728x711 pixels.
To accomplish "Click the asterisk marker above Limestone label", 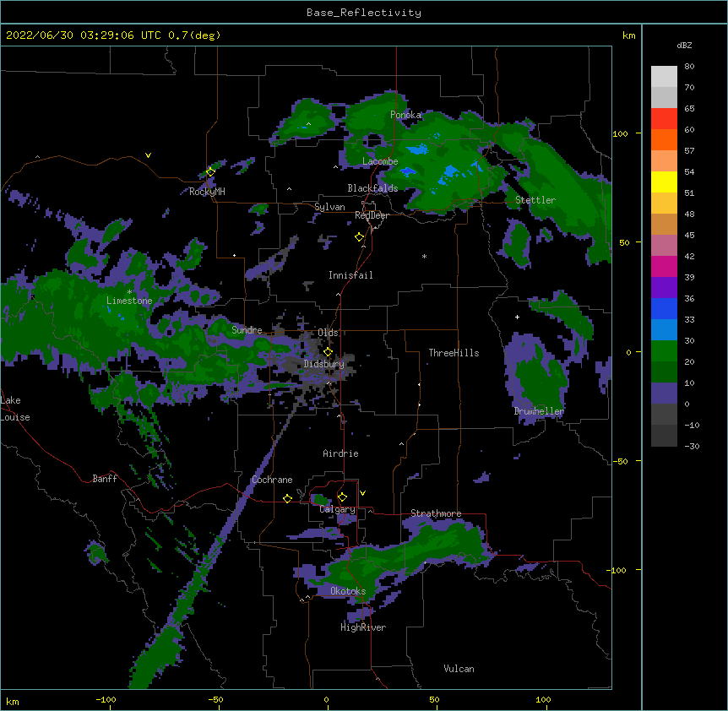I will tap(129, 292).
